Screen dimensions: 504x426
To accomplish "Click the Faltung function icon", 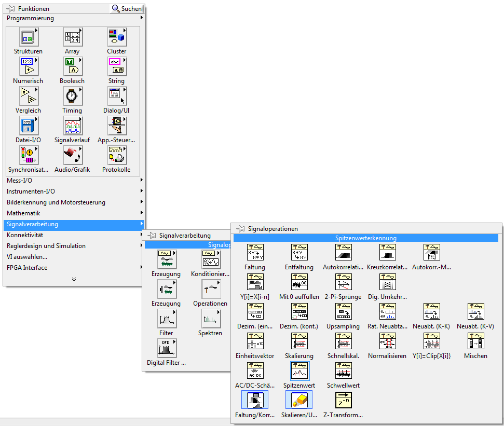I will tap(254, 253).
